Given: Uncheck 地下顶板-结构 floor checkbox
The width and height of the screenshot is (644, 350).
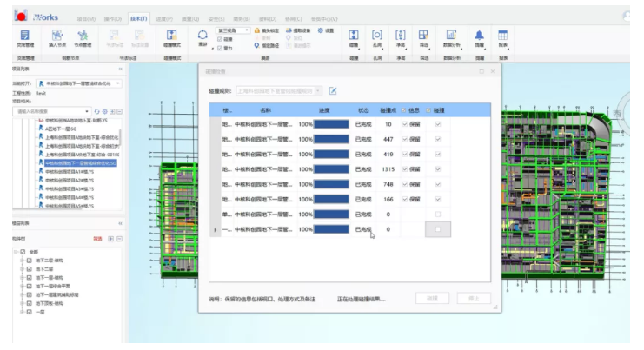Looking at the screenshot, I should pos(30,304).
